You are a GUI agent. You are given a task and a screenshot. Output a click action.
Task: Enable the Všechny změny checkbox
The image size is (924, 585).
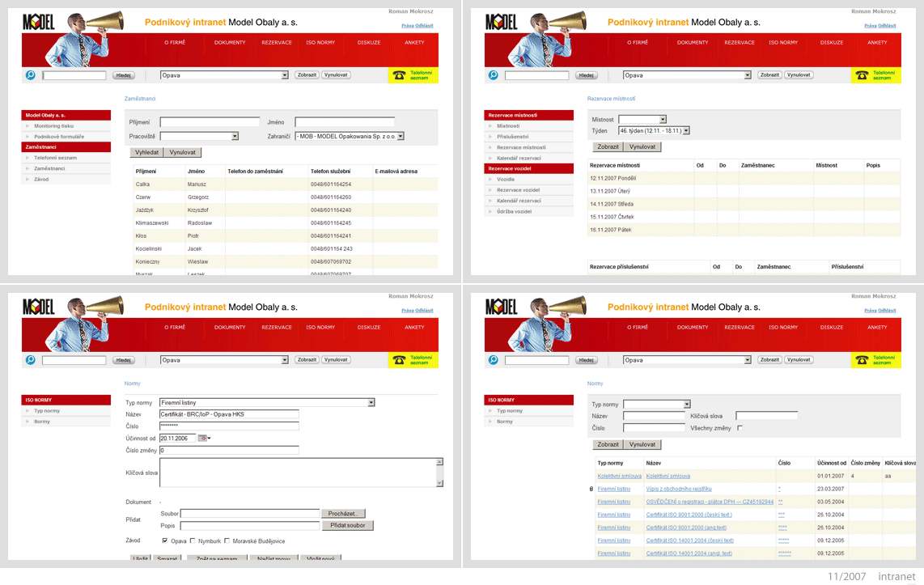pyautogui.click(x=740, y=428)
